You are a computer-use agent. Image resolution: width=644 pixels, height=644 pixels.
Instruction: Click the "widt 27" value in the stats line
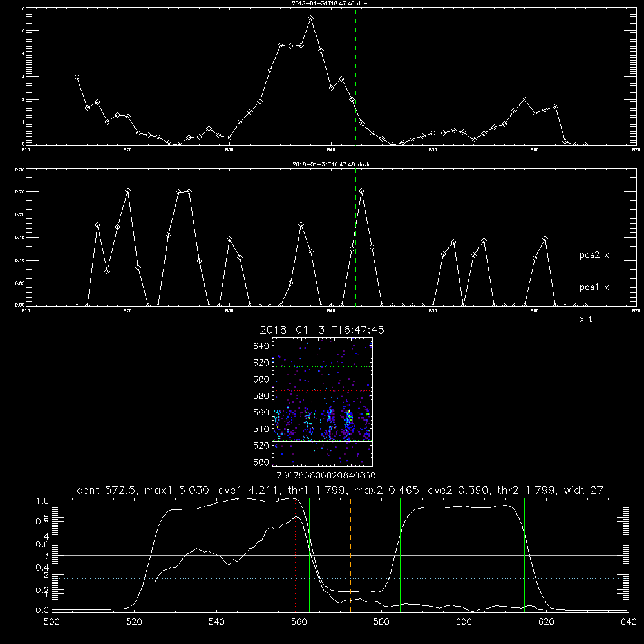583,490
